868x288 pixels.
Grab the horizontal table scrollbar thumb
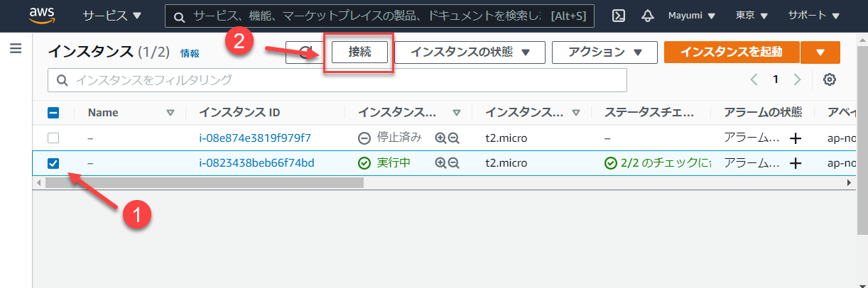pyautogui.click(x=204, y=182)
